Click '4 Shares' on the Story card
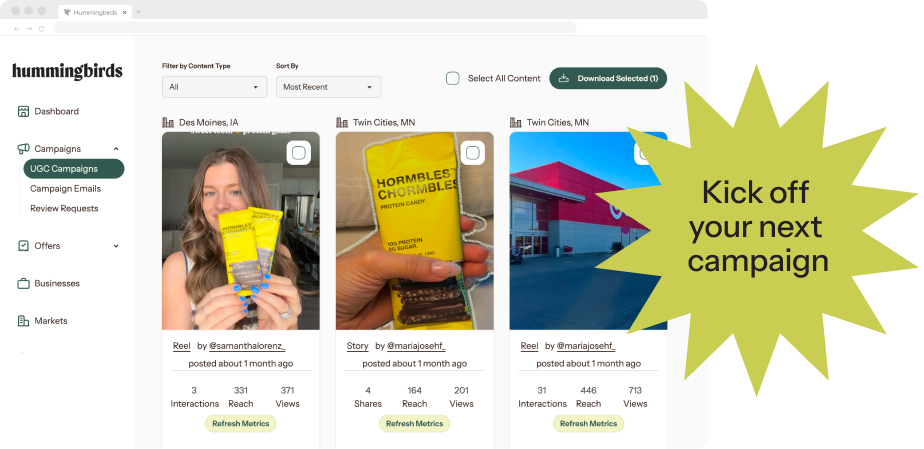The height and width of the screenshot is (449, 924). click(x=368, y=397)
